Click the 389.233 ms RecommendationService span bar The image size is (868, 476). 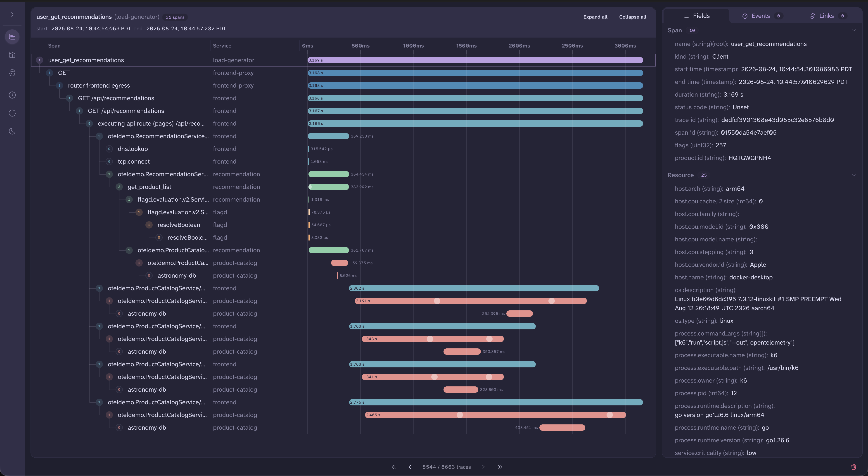[x=328, y=136]
